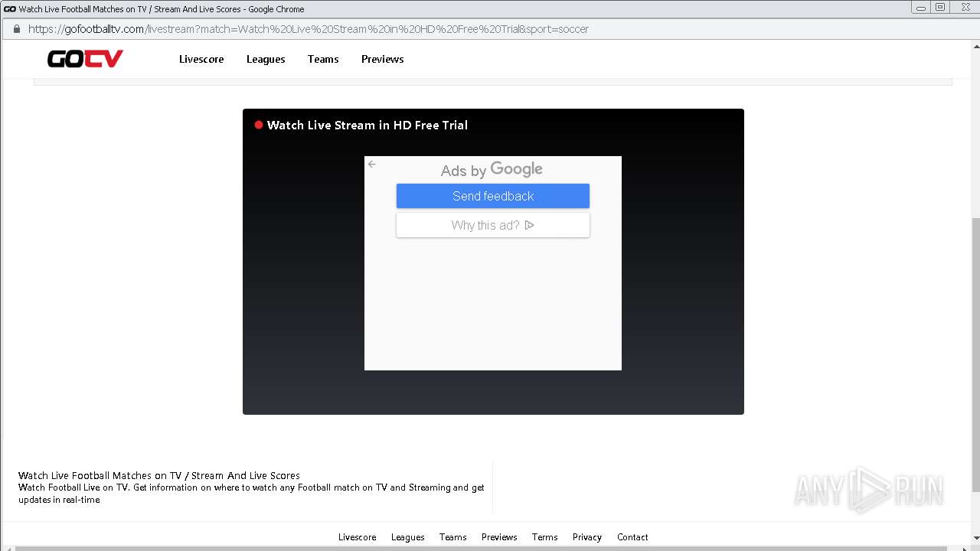Viewport: 980px width, 551px height.
Task: Click the GO favicon in the title bar
Action: (10, 9)
